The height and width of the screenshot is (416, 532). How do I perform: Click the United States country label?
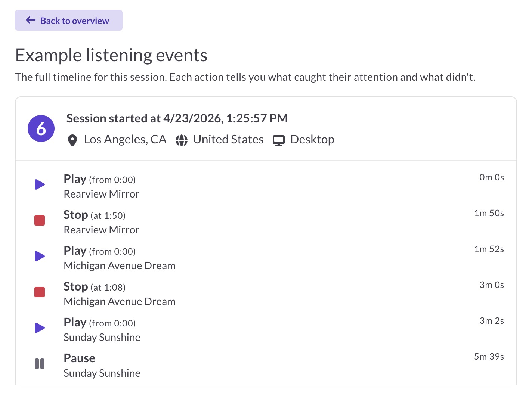228,139
